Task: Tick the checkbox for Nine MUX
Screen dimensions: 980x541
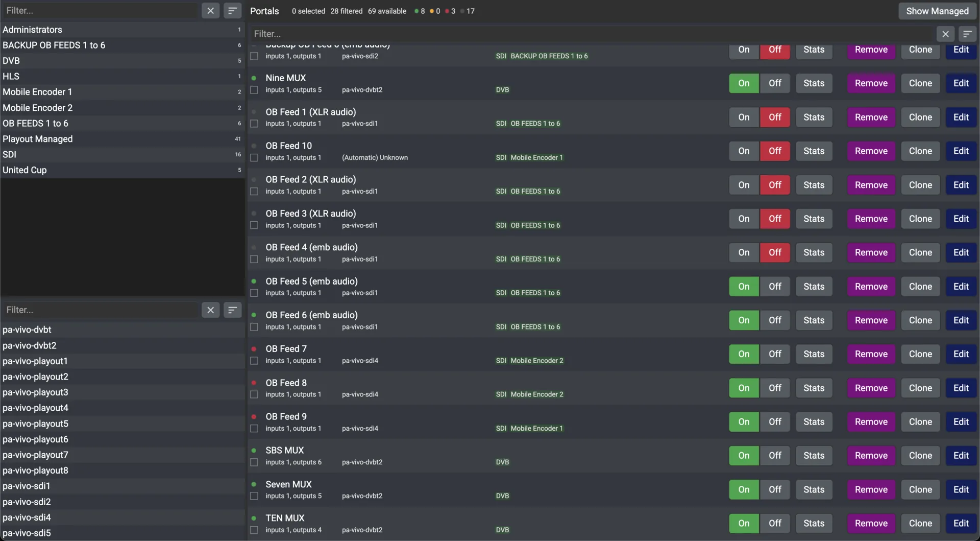Action: click(254, 90)
